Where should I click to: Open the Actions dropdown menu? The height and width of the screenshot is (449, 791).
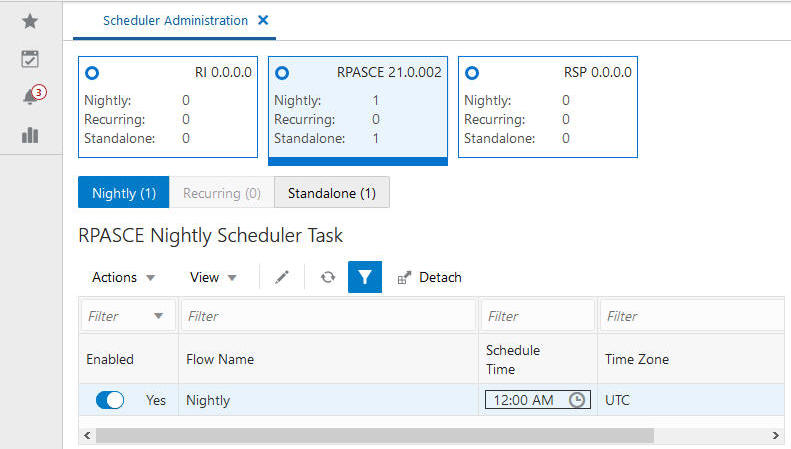123,277
